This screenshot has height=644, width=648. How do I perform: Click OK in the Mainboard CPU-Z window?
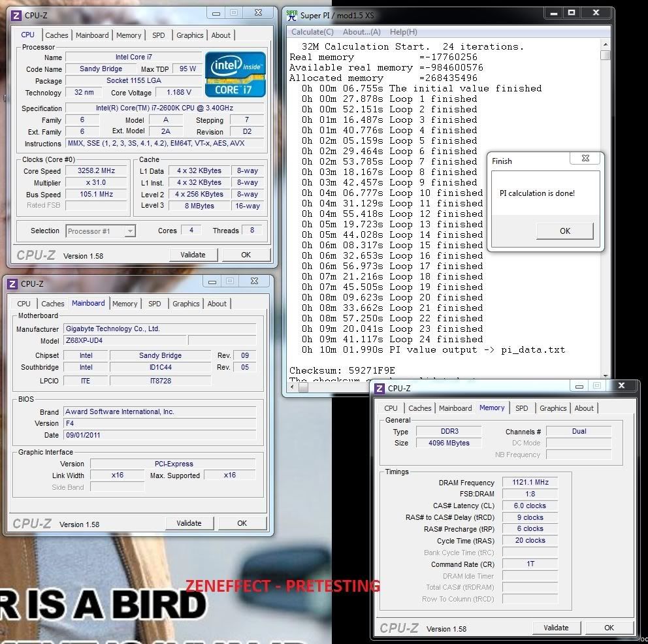click(x=242, y=524)
